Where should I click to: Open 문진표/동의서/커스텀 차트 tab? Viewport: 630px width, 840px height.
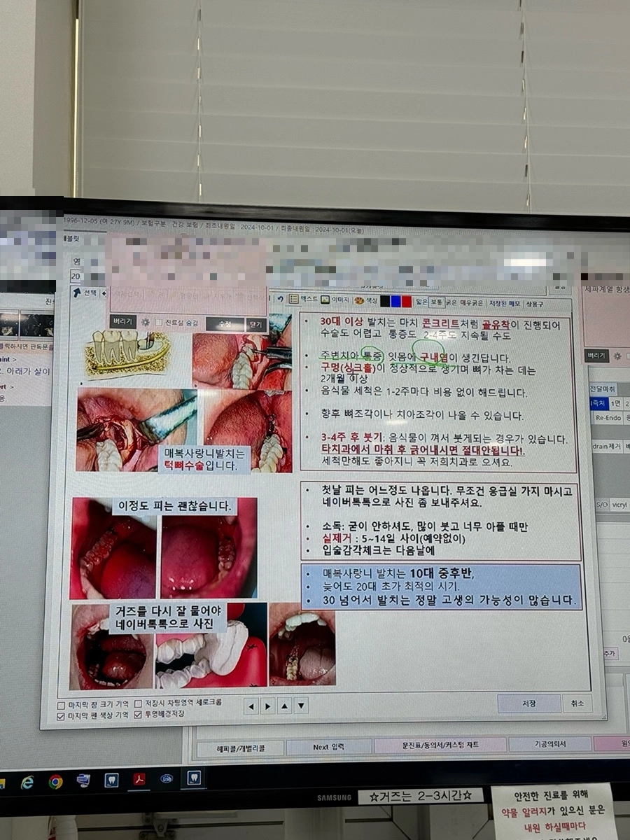(440, 745)
